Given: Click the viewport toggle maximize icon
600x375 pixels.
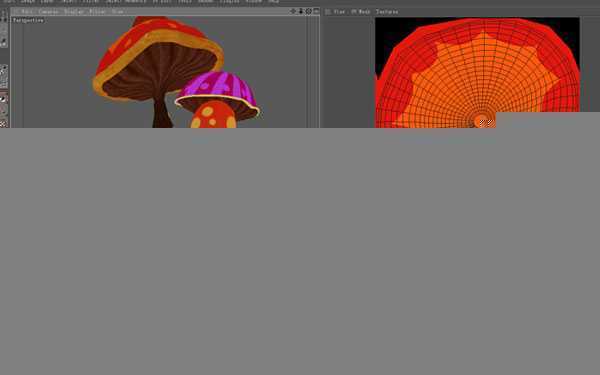Looking at the screenshot, I should 316,11.
